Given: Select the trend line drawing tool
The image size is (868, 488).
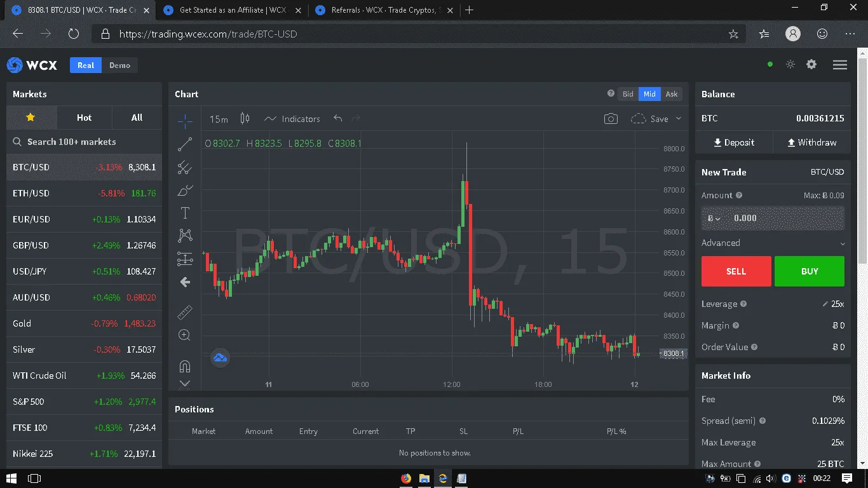Looking at the screenshot, I should [185, 145].
